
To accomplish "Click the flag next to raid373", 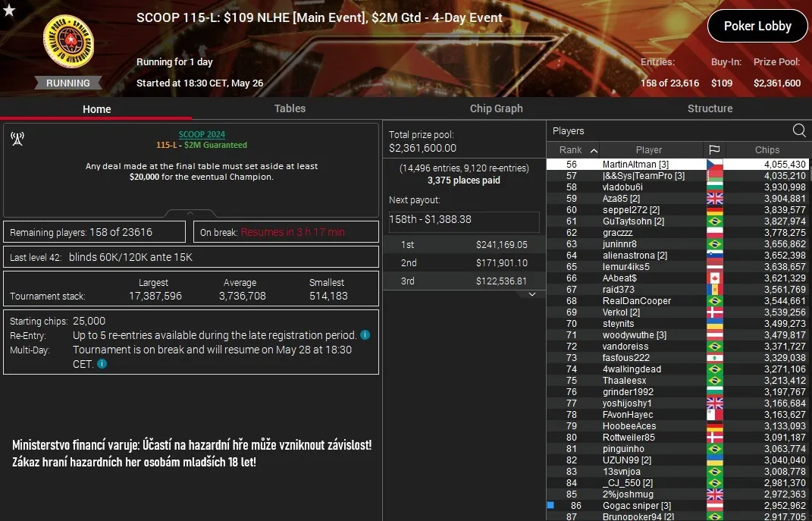I will [715, 290].
